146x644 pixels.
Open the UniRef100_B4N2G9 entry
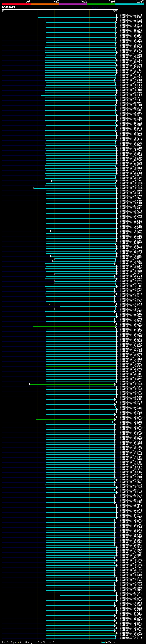tap(131, 341)
